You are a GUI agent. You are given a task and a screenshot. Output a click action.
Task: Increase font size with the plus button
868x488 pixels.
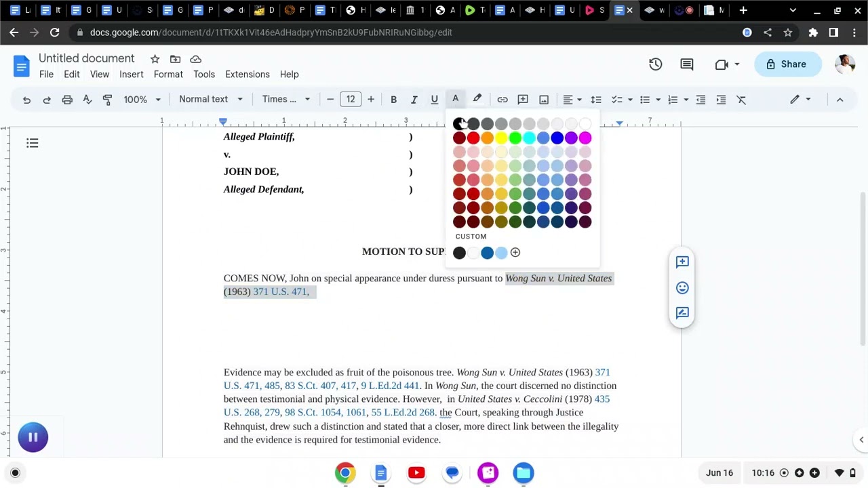tap(371, 100)
